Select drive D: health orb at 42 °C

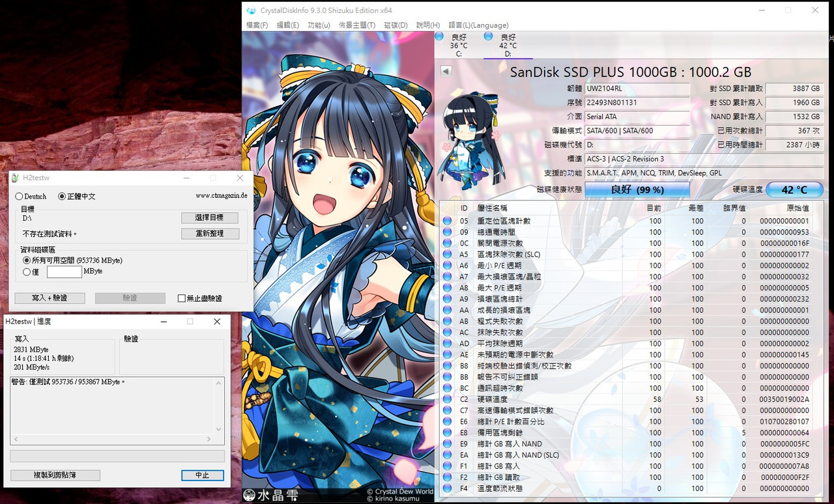click(489, 36)
